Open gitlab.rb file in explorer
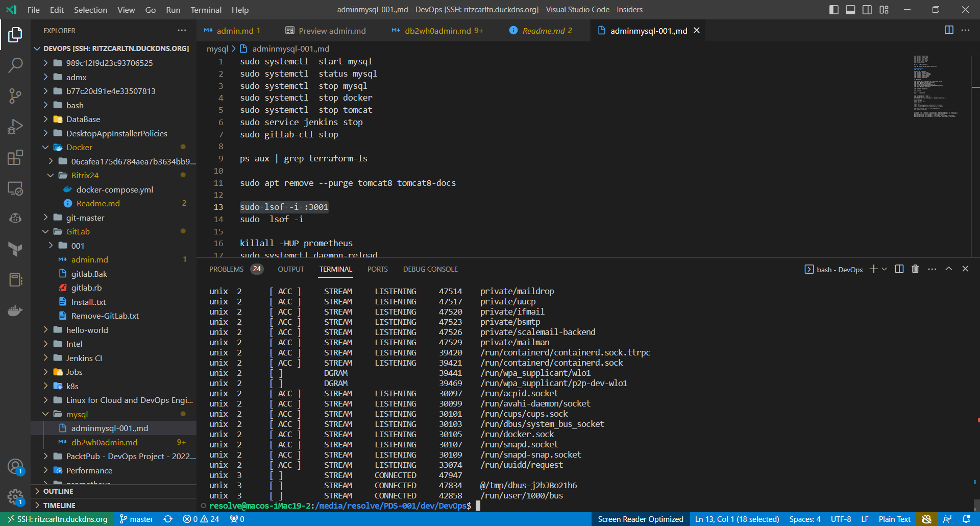Screen dimensions: 980x526 (x=113, y=288)
